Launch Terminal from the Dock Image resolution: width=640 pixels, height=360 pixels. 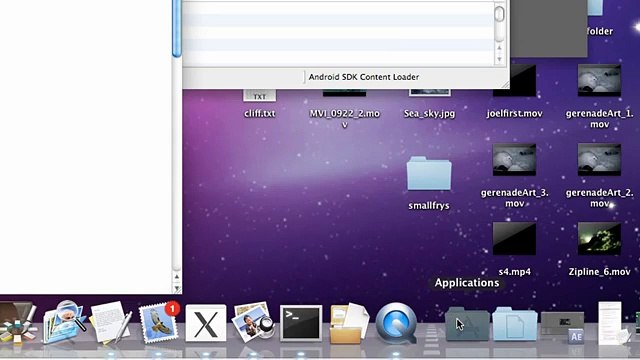[301, 324]
